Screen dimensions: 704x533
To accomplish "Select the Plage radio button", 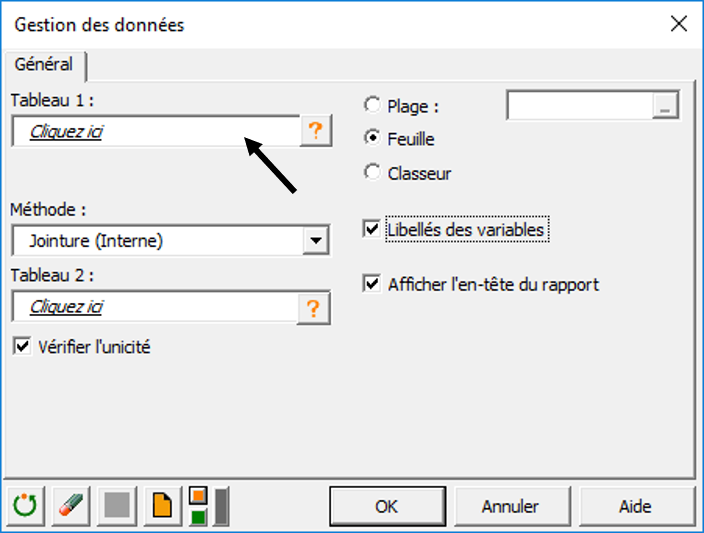I will tap(373, 106).
